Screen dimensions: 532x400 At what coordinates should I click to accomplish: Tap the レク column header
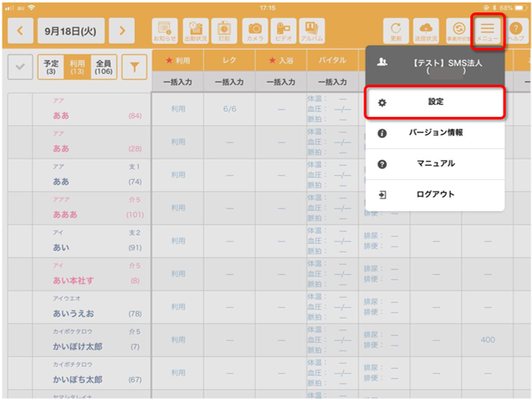(x=230, y=60)
